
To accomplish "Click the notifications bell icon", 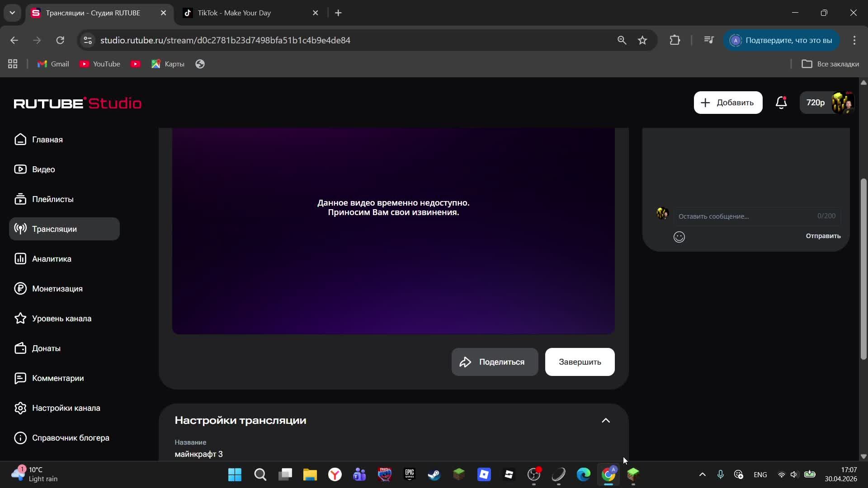I will pos(781,103).
